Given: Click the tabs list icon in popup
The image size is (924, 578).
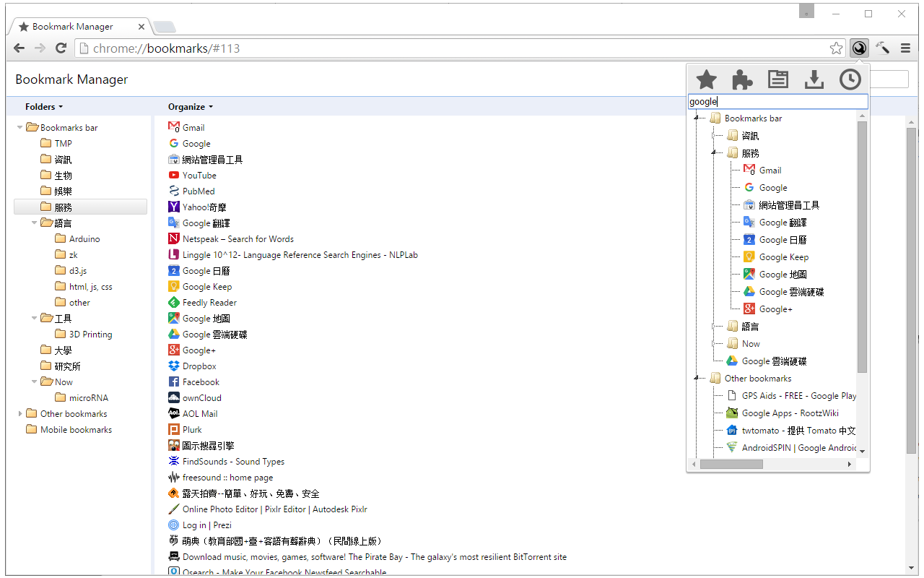Looking at the screenshot, I should pyautogui.click(x=777, y=79).
